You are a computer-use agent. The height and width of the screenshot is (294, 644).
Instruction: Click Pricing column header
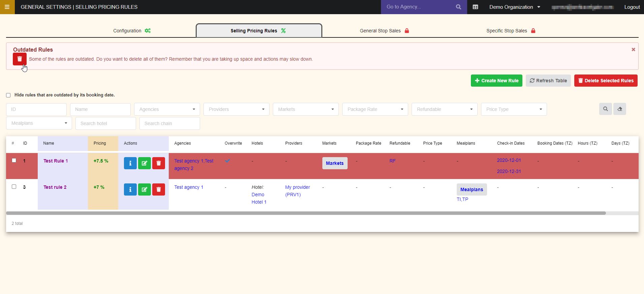[100, 143]
